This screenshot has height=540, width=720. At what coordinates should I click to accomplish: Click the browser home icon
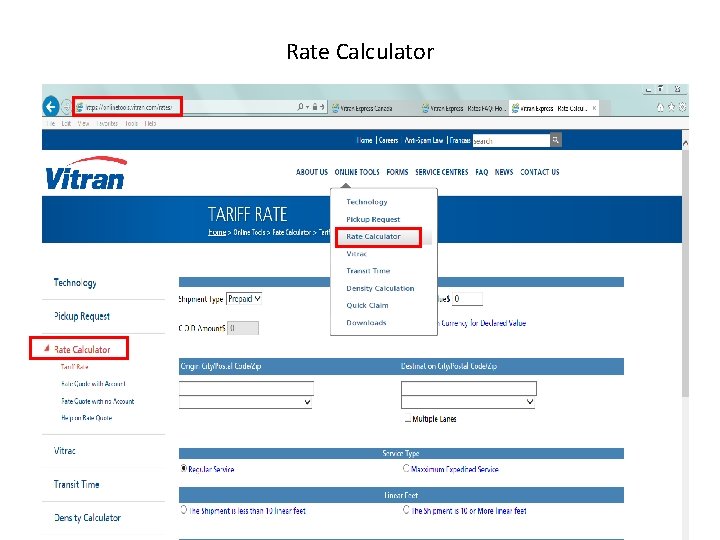point(660,107)
